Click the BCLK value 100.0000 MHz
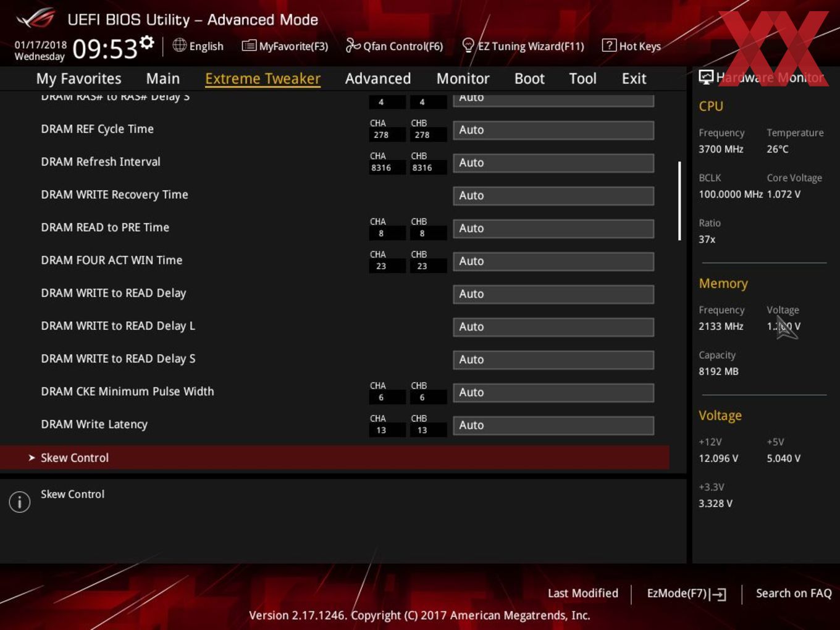The height and width of the screenshot is (630, 840). (731, 194)
